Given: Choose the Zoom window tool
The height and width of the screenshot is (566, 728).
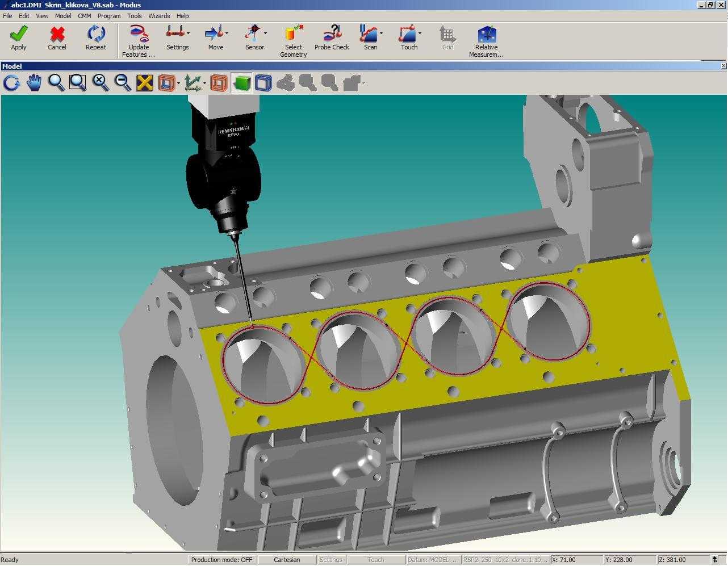Looking at the screenshot, I should click(78, 83).
